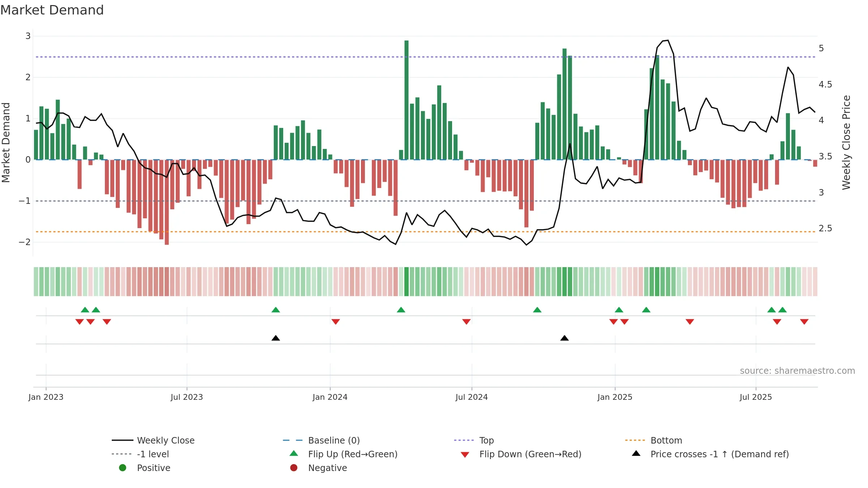Click the Negative legend label
Image resolution: width=868 pixels, height=488 pixels.
click(327, 468)
